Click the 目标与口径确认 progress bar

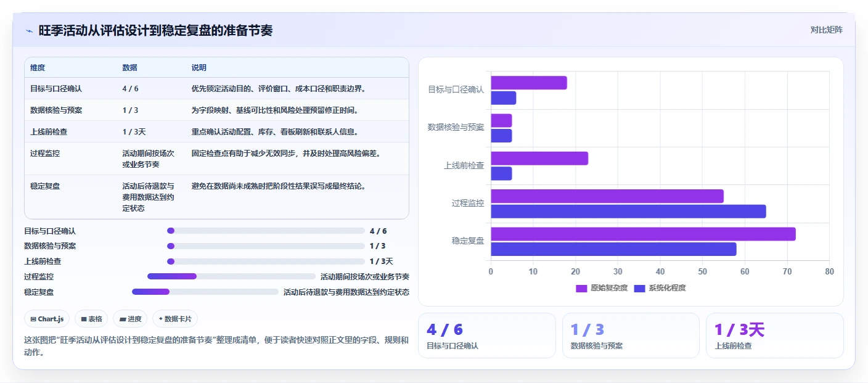coord(266,231)
